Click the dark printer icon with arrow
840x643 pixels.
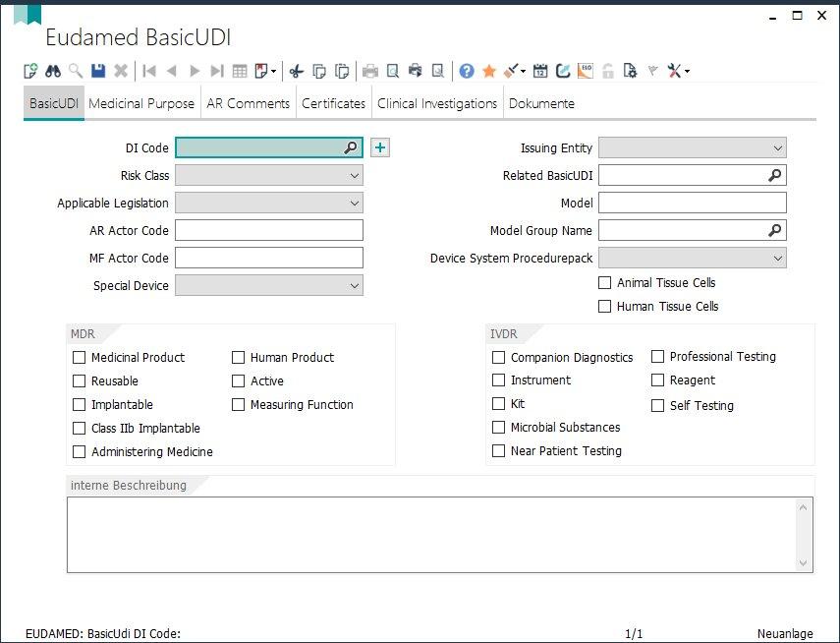416,71
